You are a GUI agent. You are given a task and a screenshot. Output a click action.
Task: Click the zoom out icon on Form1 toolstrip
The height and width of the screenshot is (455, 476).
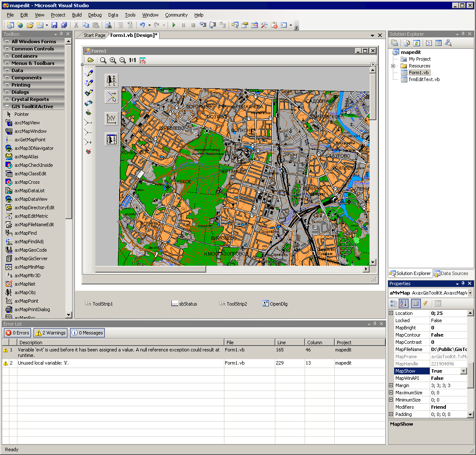click(x=123, y=60)
